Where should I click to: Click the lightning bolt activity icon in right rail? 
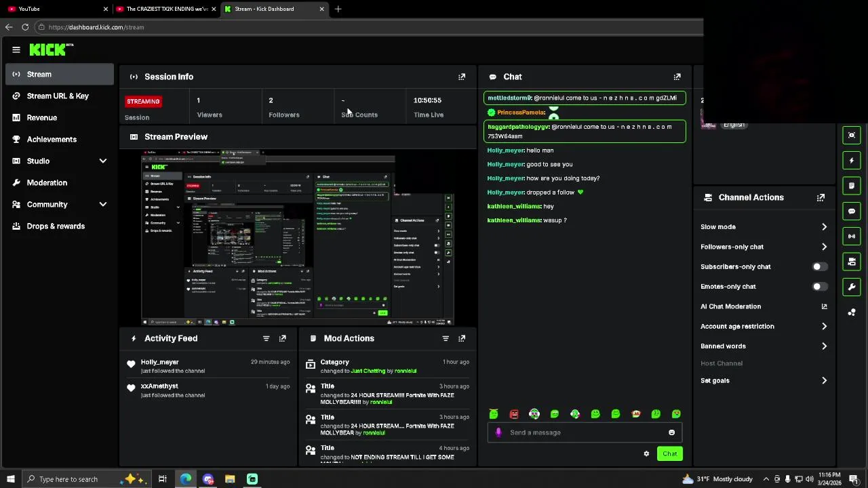[852, 161]
